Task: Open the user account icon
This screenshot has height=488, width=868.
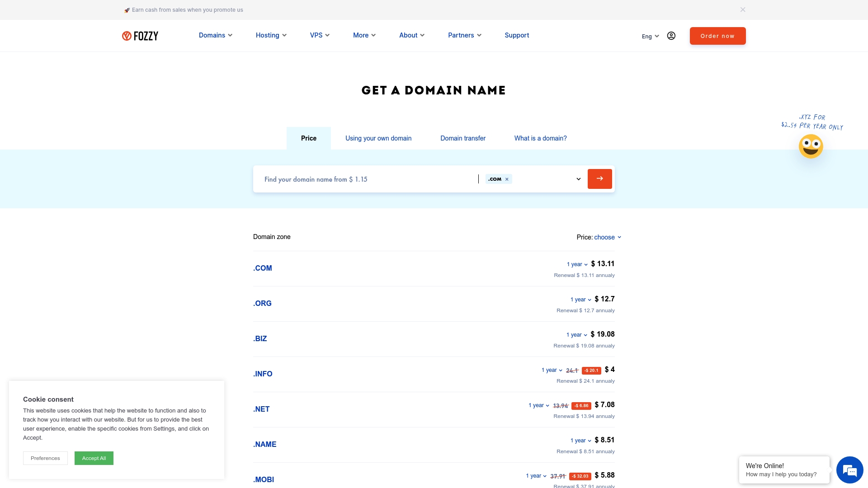Action: [x=671, y=36]
